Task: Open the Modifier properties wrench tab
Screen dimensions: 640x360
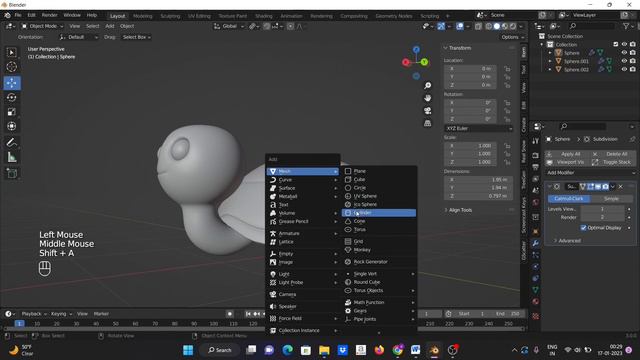Action: 536,243
